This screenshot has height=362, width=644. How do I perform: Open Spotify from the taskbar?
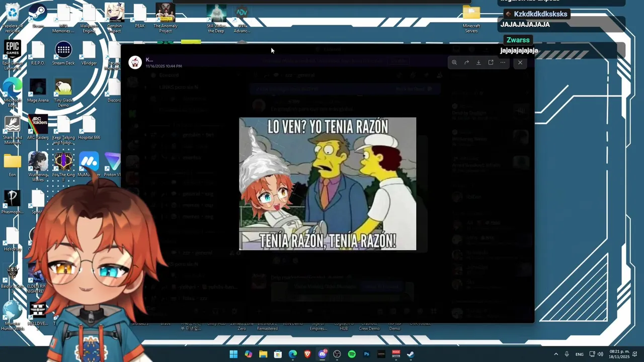[x=352, y=354]
